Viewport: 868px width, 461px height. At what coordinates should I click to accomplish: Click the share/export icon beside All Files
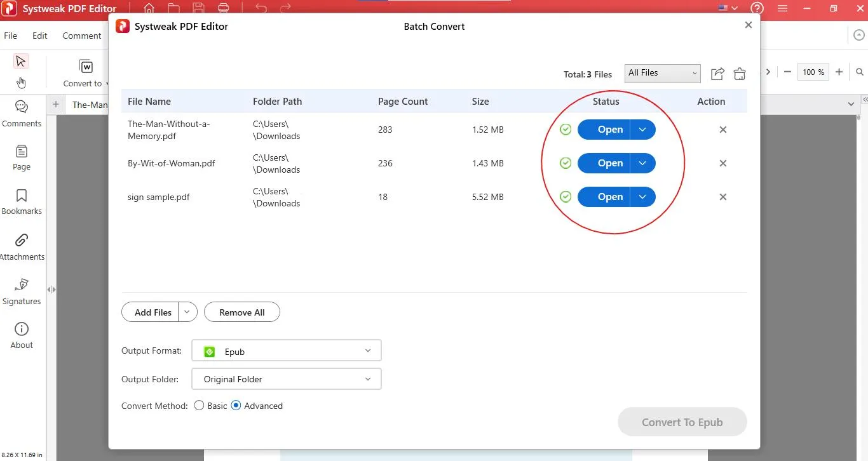coord(717,74)
